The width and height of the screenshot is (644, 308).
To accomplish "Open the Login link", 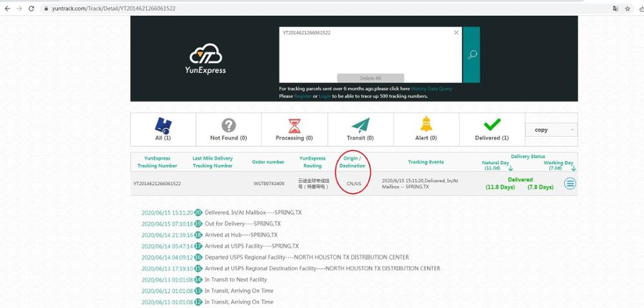I will 325,96.
